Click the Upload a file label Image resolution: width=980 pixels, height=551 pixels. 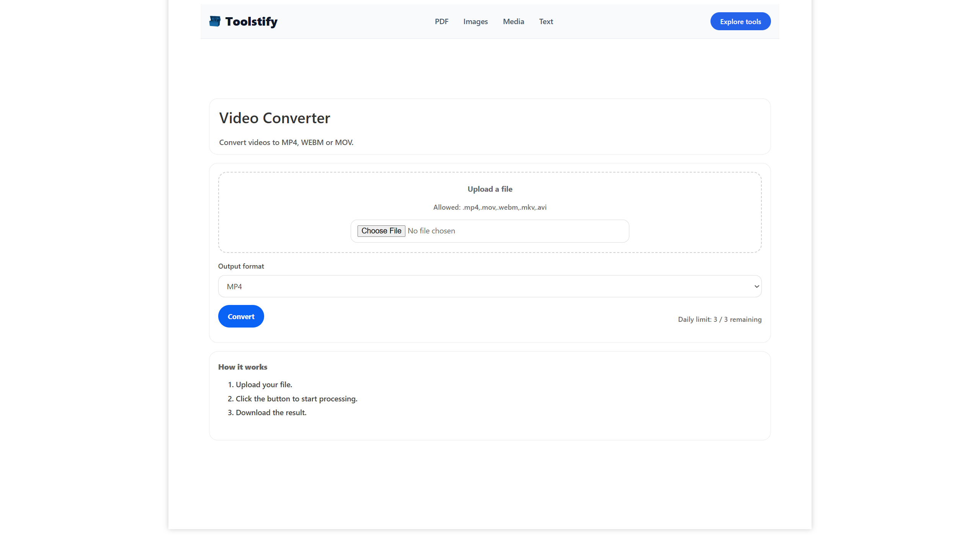coord(490,189)
